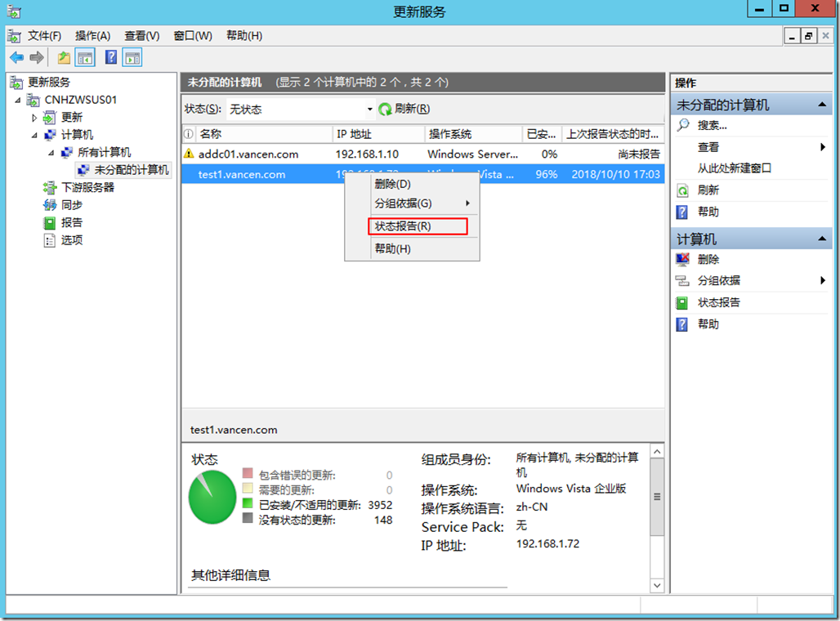Click the Back arrow toolbar icon
This screenshot has width=840, height=621.
[16, 57]
